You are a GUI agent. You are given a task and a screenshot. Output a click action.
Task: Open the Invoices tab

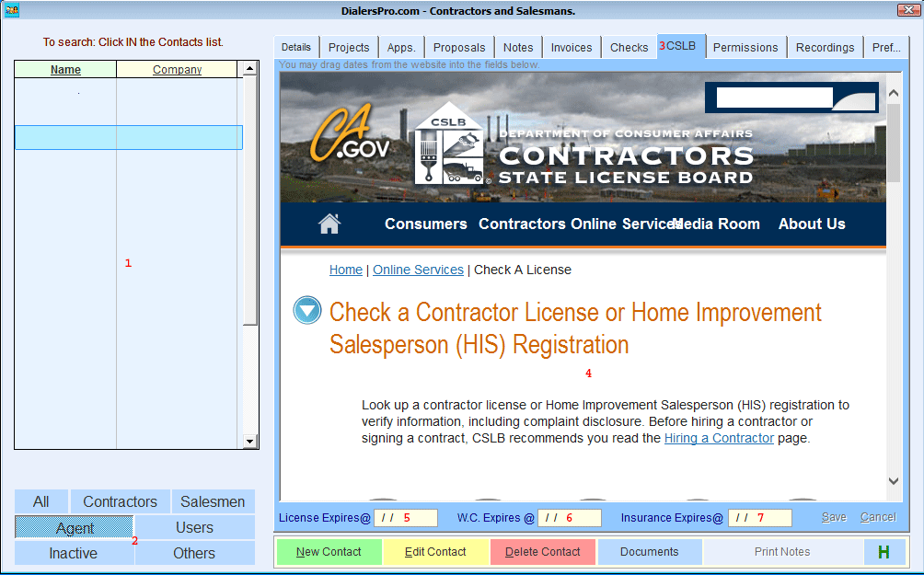point(572,47)
